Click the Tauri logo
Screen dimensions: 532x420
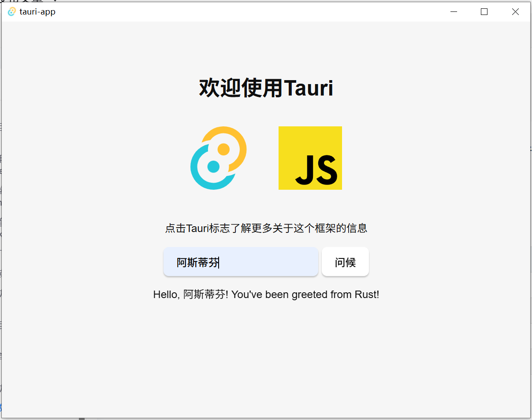point(219,158)
